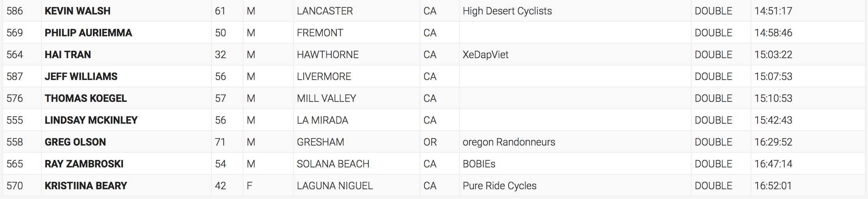Viewport: 868px width, 199px height.
Task: Select Pure Ride Cycles team cell
Action: click(499, 186)
